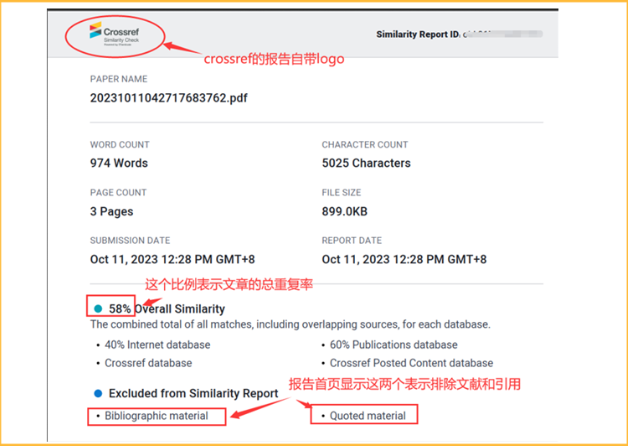Click the Excluded from Similarity Report heading

pyautogui.click(x=193, y=393)
